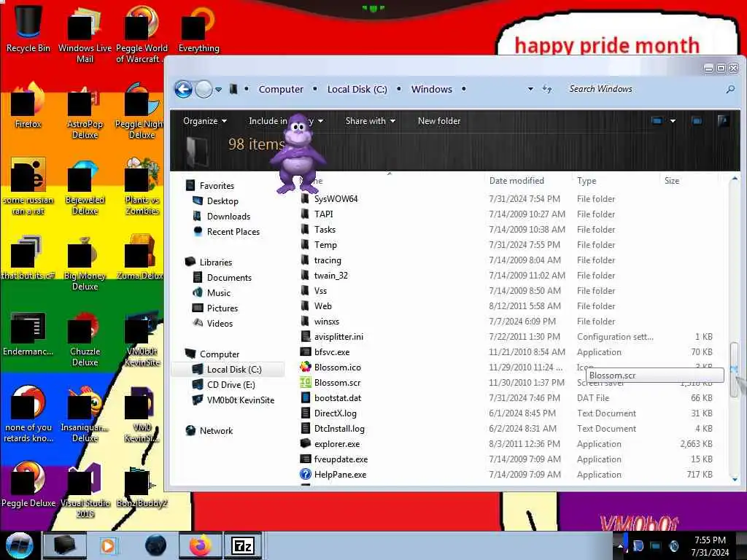Open the Share with menu
The image size is (747, 560).
[370, 121]
